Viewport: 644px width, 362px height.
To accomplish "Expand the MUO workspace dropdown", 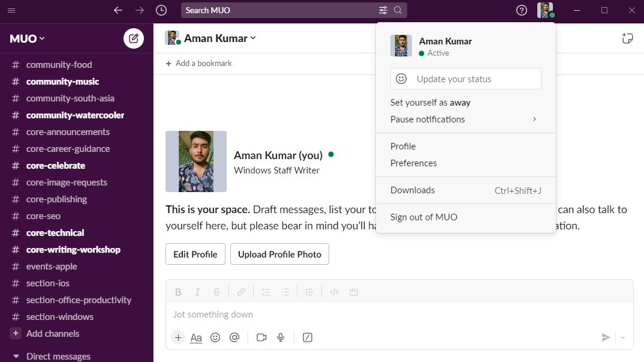I will 28,38.
